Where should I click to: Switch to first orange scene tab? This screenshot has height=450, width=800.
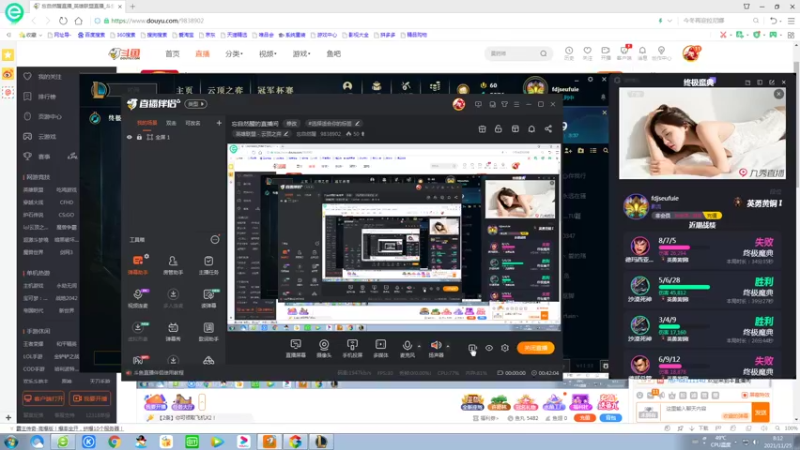[x=147, y=123]
